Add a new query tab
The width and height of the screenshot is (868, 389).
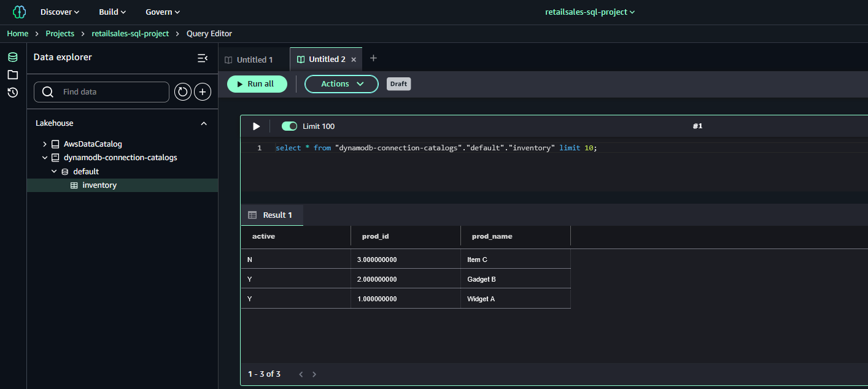(373, 58)
